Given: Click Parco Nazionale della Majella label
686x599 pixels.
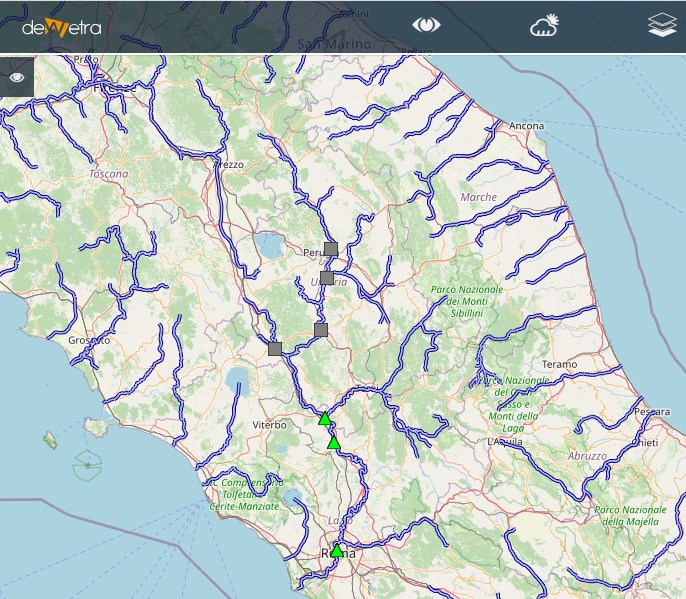Looking at the screenshot, I should (630, 515).
